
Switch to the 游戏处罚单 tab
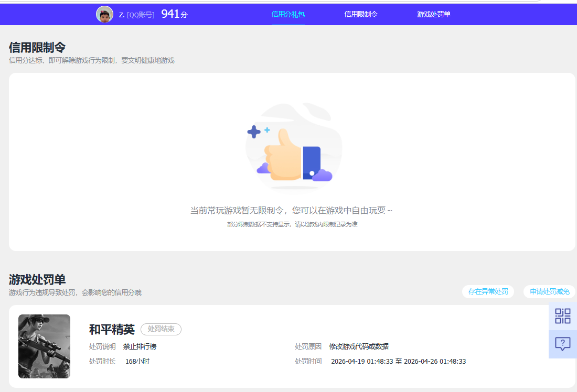click(x=434, y=14)
